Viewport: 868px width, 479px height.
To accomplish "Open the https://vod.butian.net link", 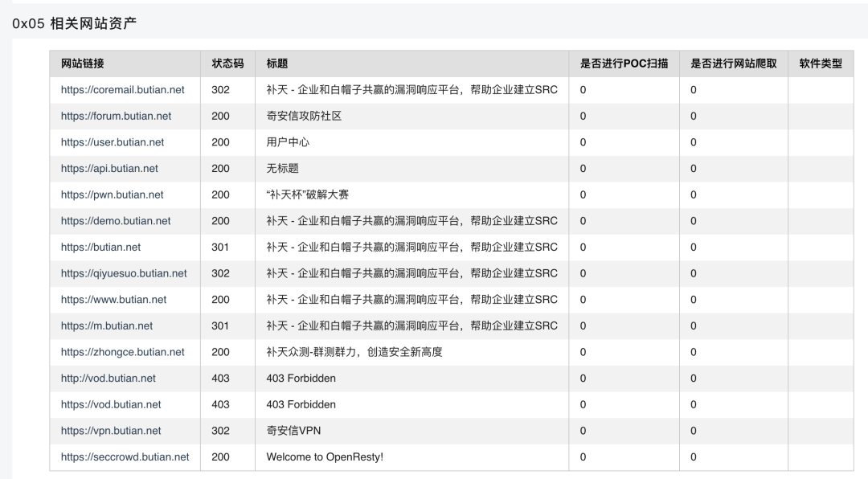I will pyautogui.click(x=111, y=404).
